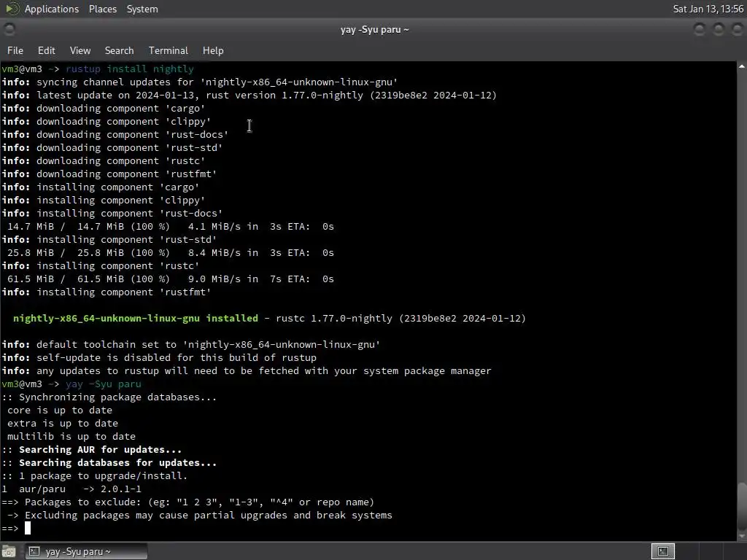This screenshot has height=560, width=747.
Task: Open the File menu
Action: [x=15, y=50]
